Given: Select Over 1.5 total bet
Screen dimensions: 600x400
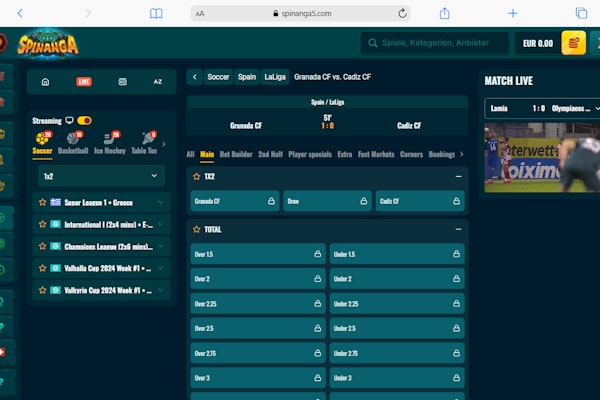Looking at the screenshot, I should pos(258,254).
